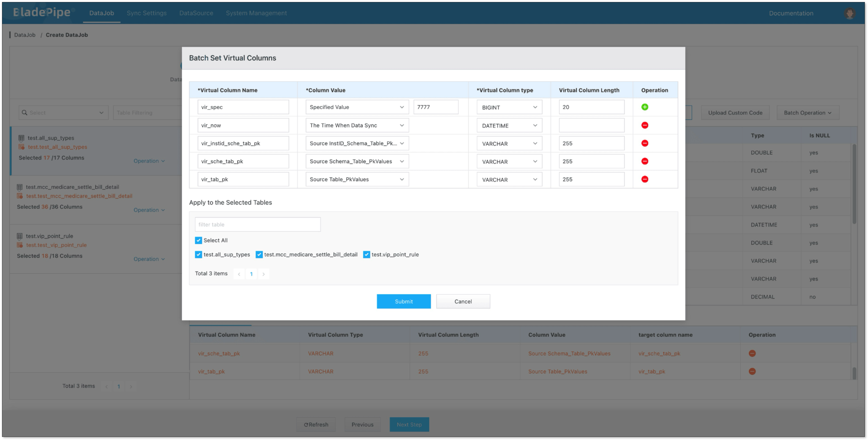Click the filter table input field

257,224
